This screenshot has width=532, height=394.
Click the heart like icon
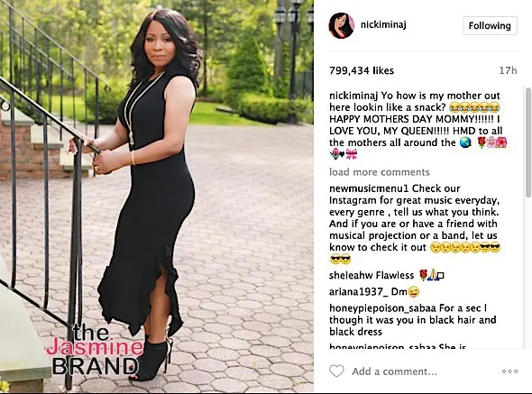coord(336,371)
